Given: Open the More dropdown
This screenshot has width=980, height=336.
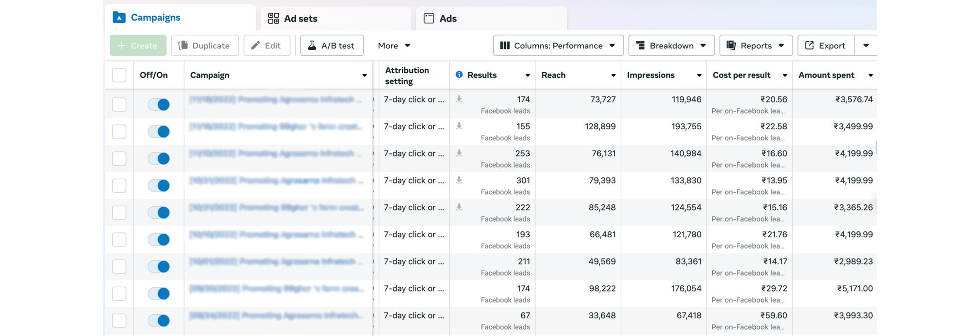Looking at the screenshot, I should click(394, 45).
